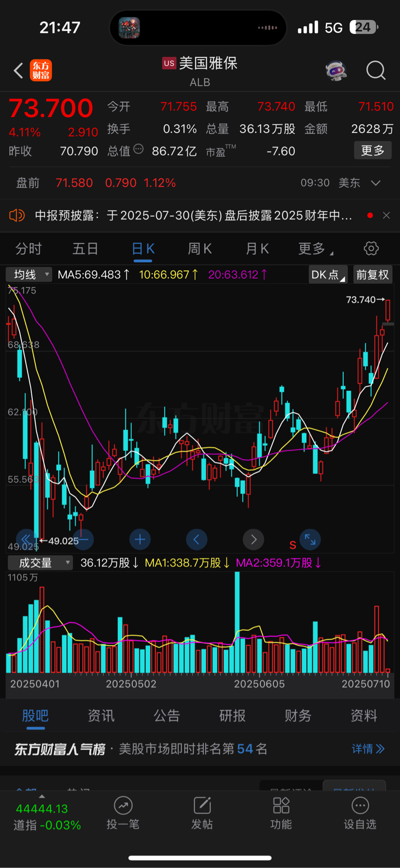
Task: Toggle 前复权 price adjustment
Action: tap(372, 275)
